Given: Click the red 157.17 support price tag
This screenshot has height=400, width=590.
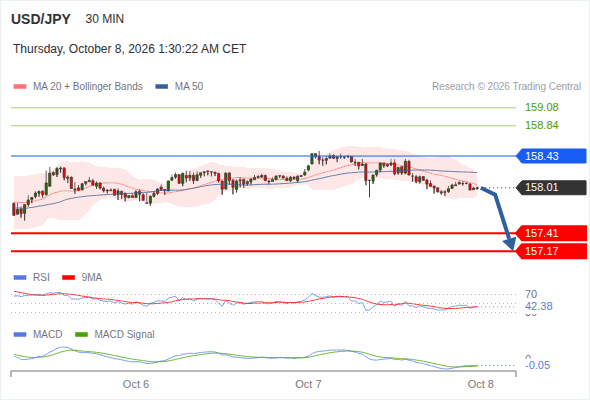Looking at the screenshot, I should pos(551,251).
